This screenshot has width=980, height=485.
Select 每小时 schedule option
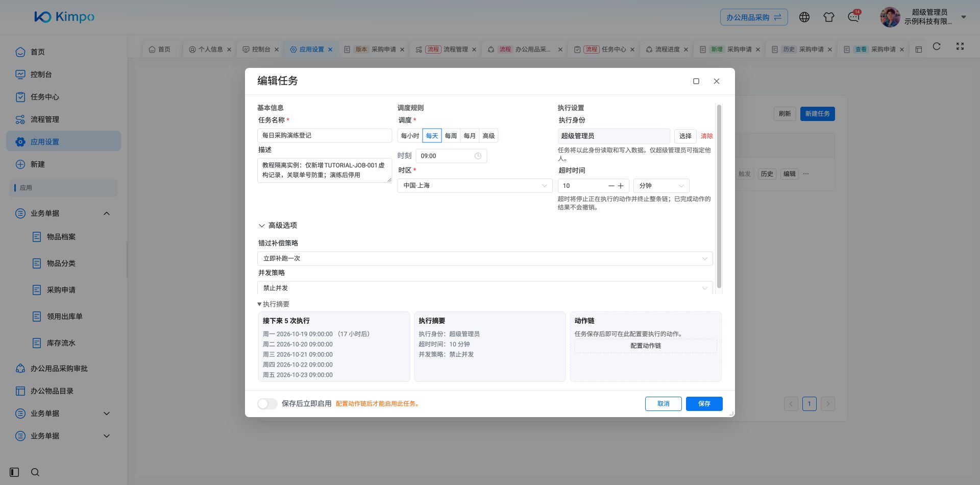(x=410, y=136)
